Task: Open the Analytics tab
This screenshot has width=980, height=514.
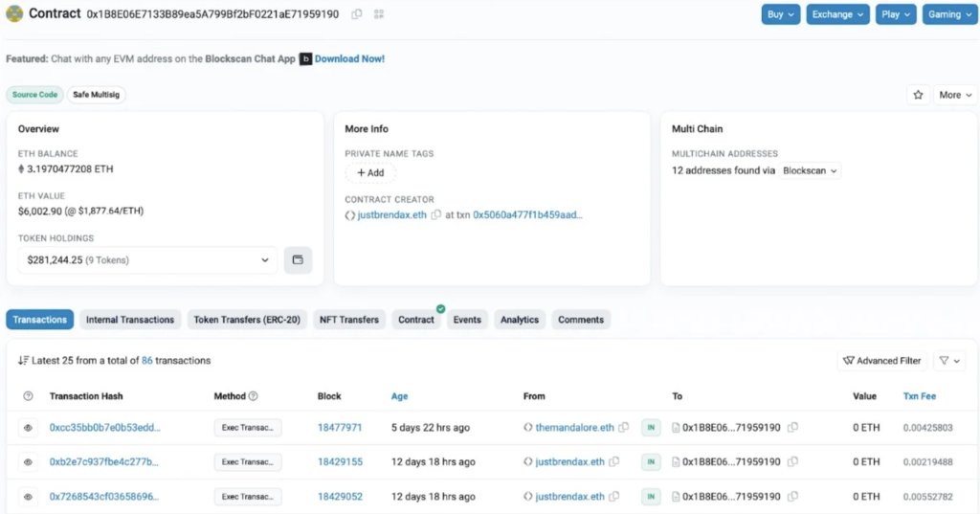Action: coord(520,320)
